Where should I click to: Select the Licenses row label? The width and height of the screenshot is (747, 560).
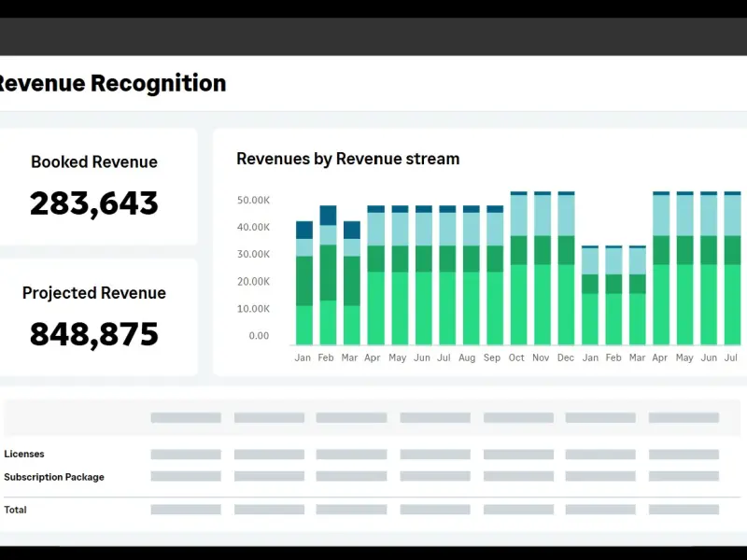pos(24,455)
